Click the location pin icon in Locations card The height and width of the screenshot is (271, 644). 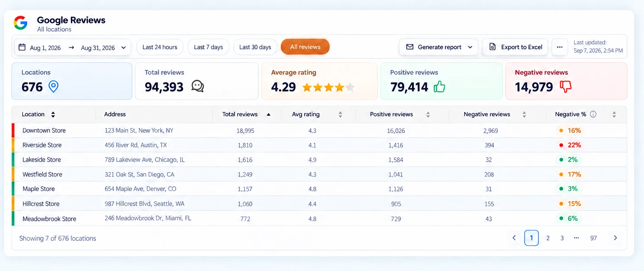point(53,86)
